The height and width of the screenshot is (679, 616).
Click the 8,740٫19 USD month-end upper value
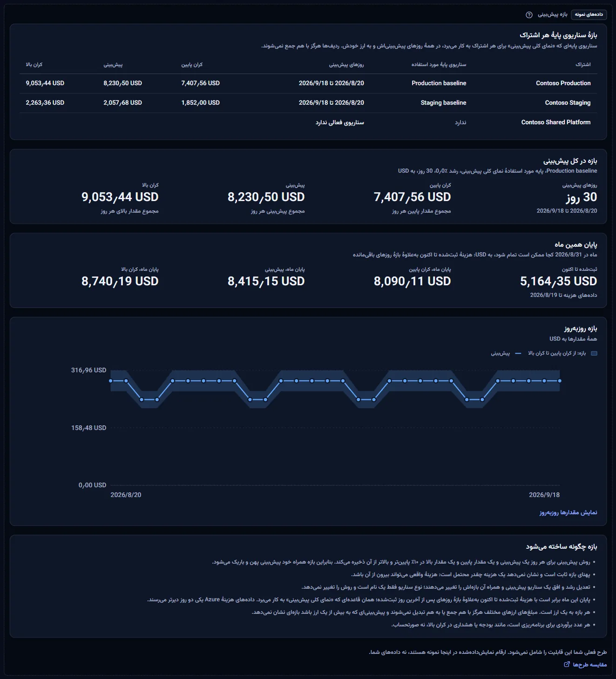[120, 281]
